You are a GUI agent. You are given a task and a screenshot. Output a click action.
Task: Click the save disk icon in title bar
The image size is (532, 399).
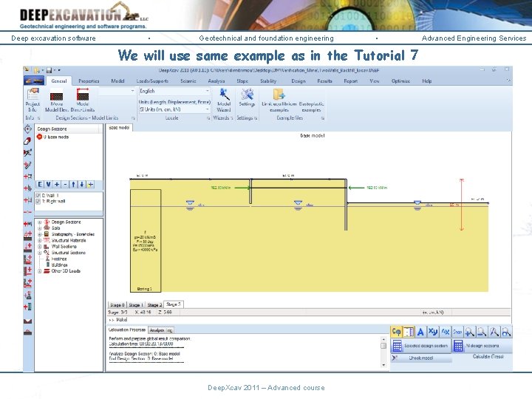click(x=50, y=70)
